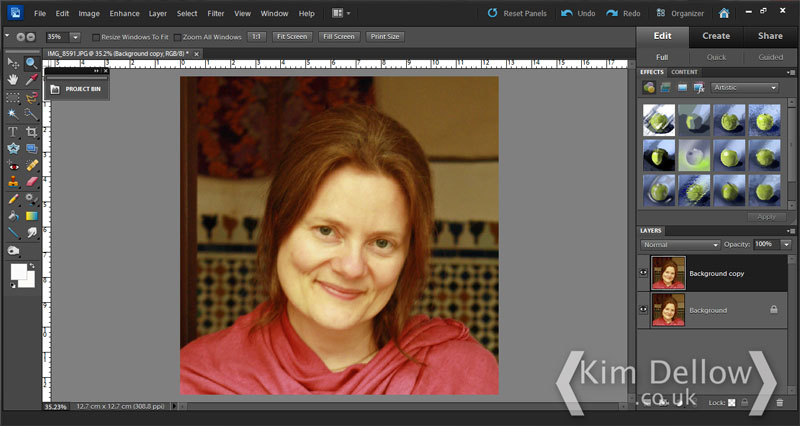Screen dimensions: 800x426
Task: Show Photo Effects in Effects panel
Action: click(x=682, y=87)
